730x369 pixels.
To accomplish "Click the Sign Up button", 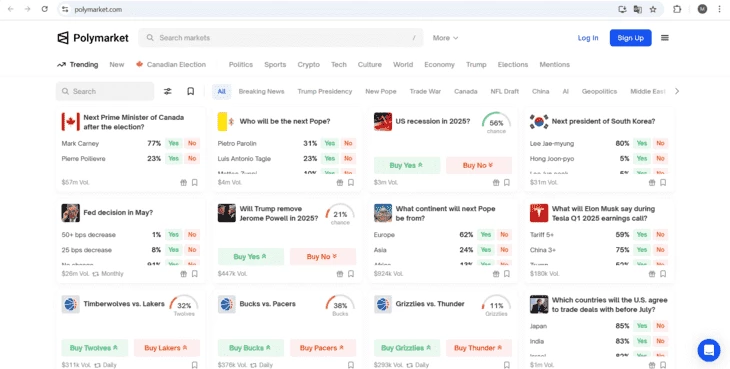I will coord(630,38).
